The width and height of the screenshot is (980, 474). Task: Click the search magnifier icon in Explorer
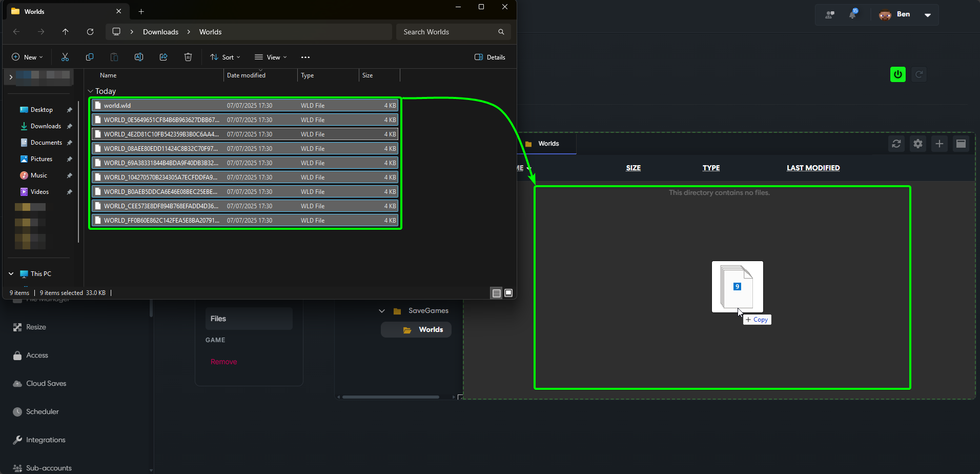tap(501, 32)
